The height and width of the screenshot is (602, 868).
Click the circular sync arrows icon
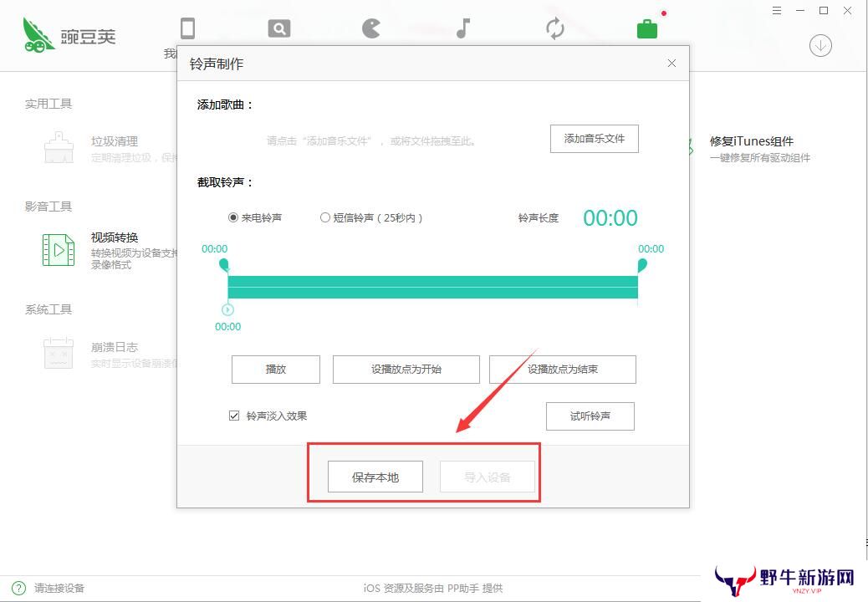click(555, 28)
